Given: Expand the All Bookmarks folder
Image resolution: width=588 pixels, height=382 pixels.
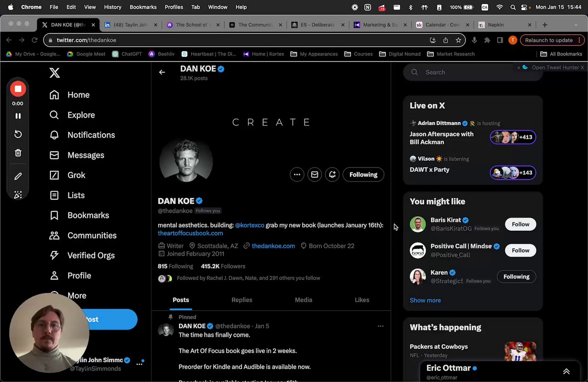Looking at the screenshot, I should (561, 54).
